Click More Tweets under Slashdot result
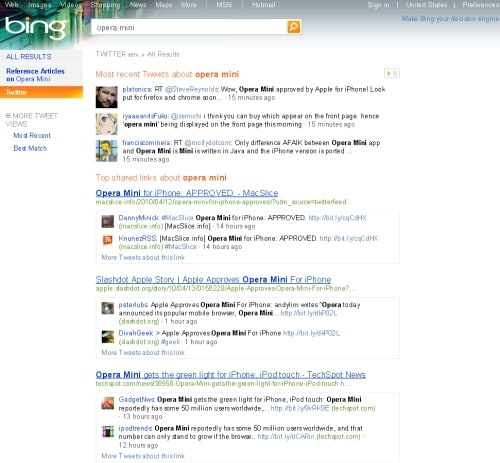The height and width of the screenshot is (463, 500). coord(143,352)
